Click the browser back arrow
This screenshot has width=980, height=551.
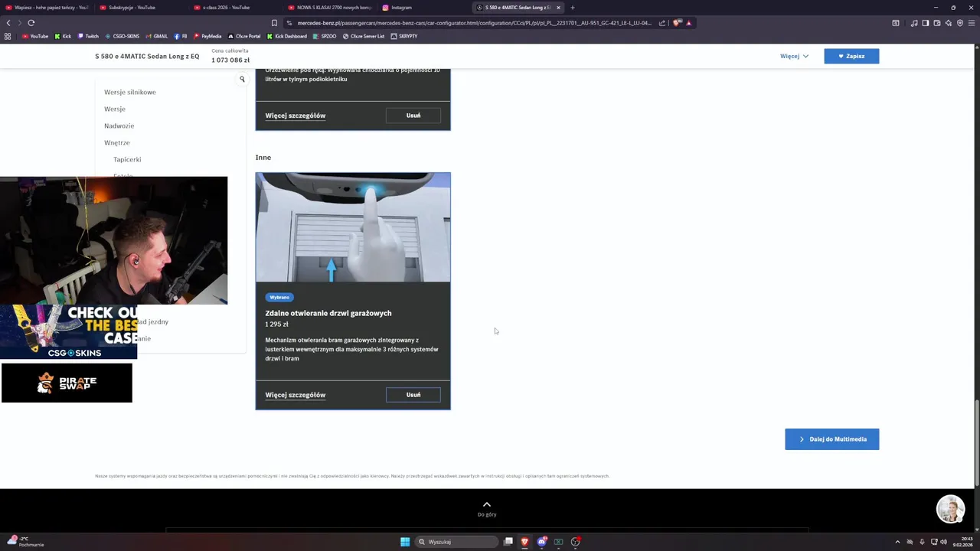point(8,23)
